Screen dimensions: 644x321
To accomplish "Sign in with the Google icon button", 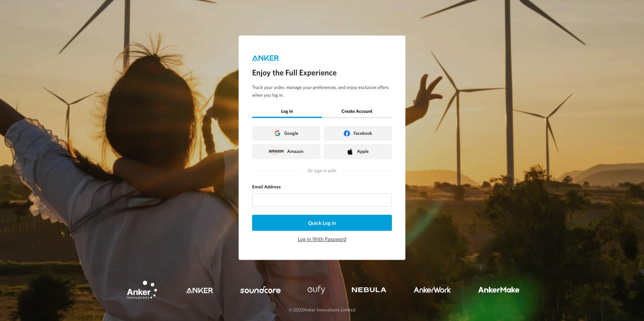I will coord(286,133).
